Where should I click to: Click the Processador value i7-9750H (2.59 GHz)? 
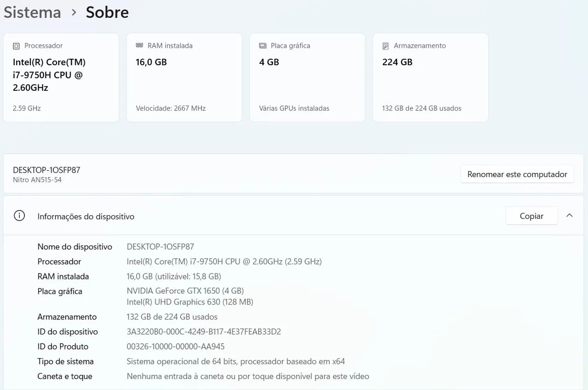click(224, 262)
